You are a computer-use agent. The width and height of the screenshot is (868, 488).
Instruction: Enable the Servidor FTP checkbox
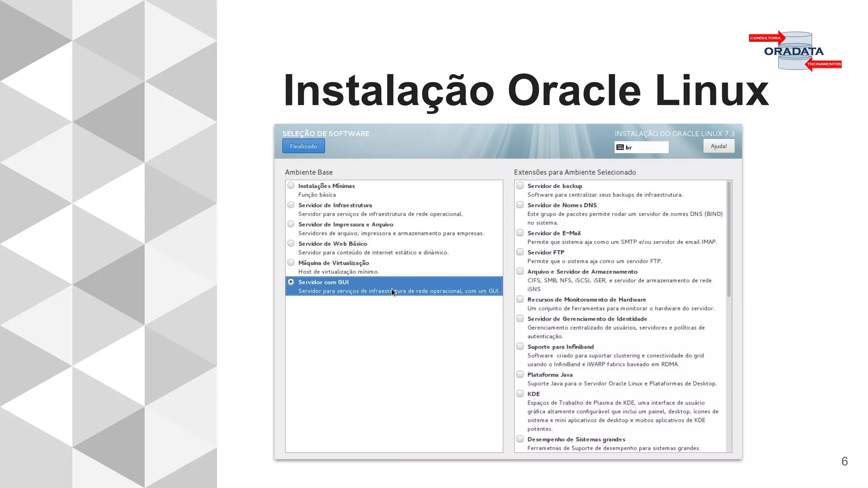(x=520, y=252)
